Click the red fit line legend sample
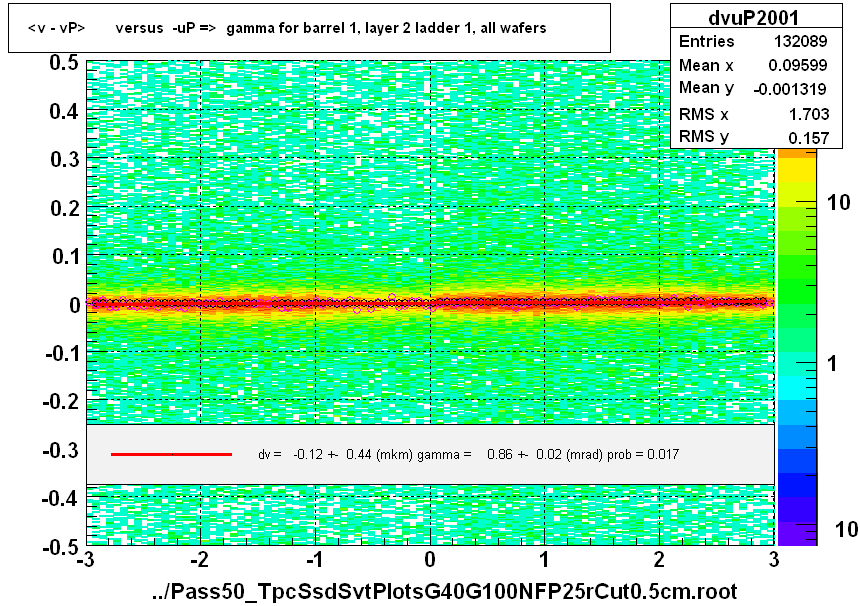Viewport: 860px width, 606px height. tap(171, 454)
